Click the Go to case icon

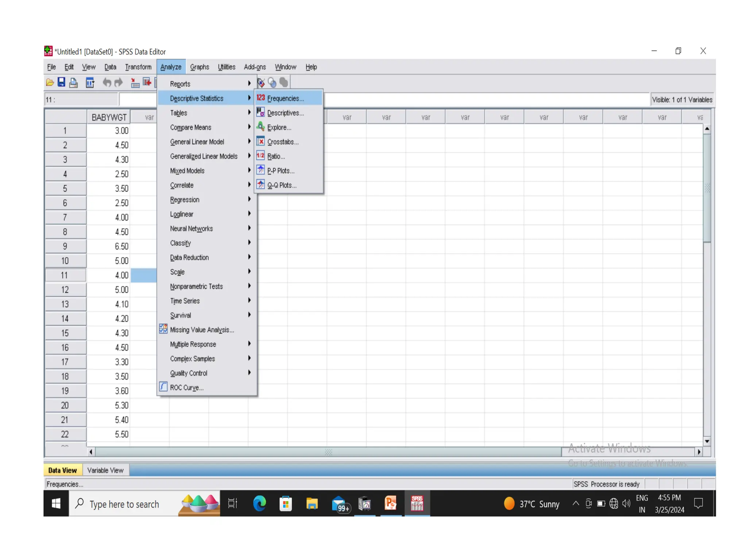[x=135, y=83]
